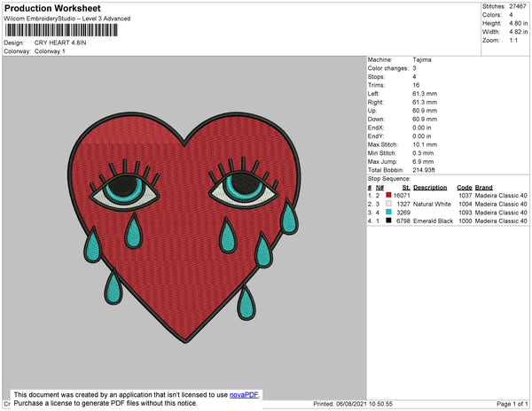Select the 'Production Worksheet' title

point(52,9)
